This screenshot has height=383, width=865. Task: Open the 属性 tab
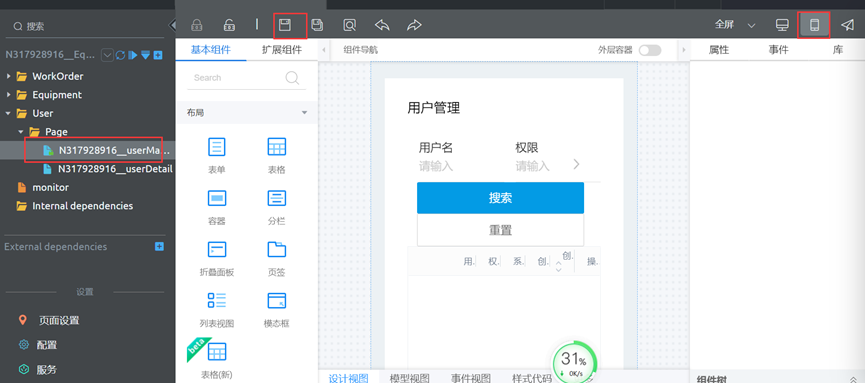pos(719,50)
